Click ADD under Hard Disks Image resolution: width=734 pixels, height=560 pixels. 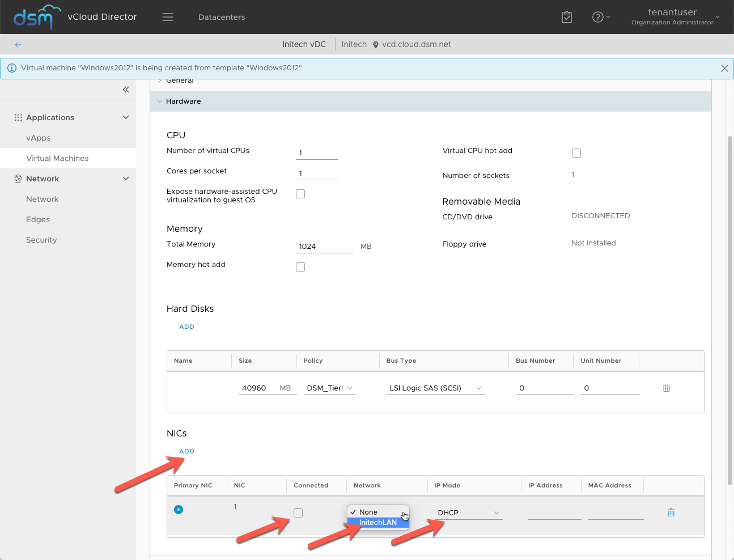tap(187, 326)
